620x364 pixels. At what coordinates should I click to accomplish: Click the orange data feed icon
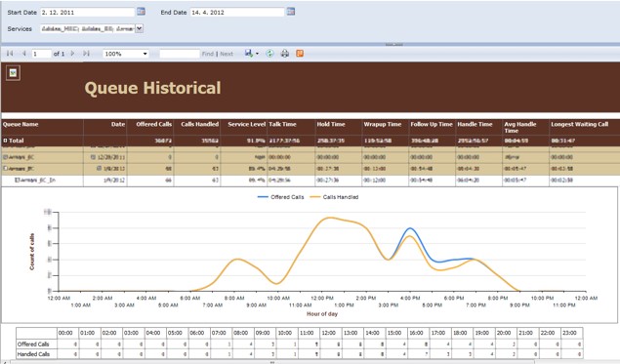(x=300, y=54)
